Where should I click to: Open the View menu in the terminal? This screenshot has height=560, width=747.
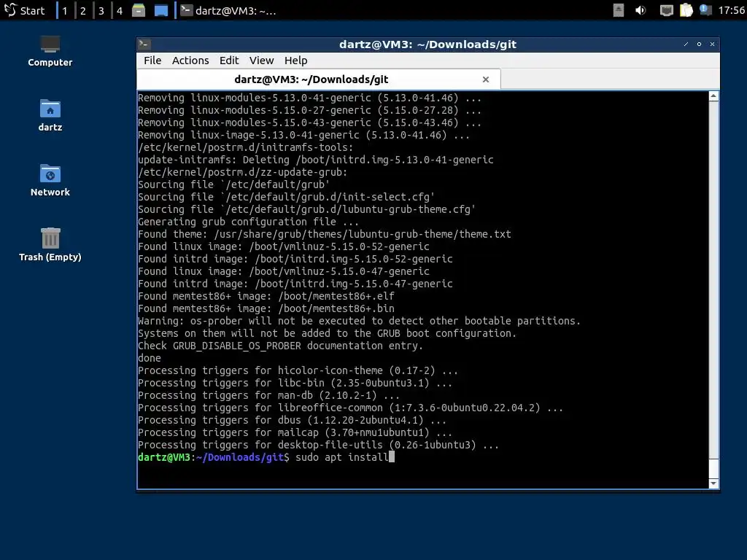[x=262, y=61]
